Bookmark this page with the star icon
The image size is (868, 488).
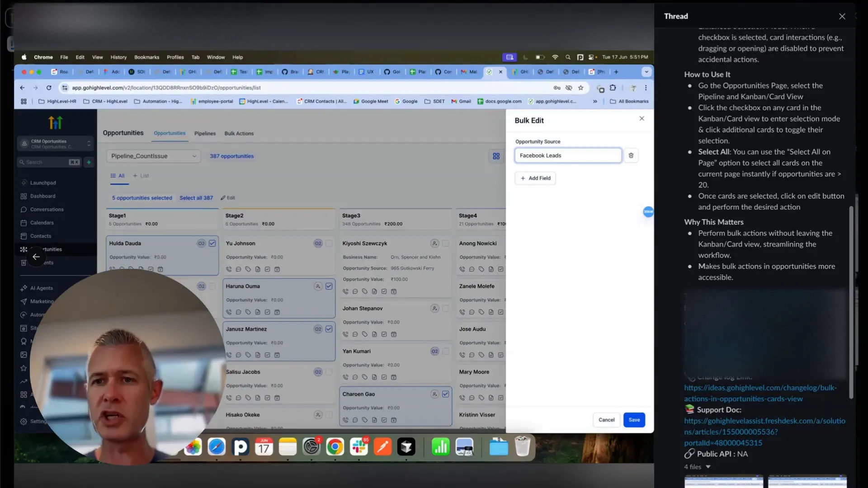pos(580,88)
